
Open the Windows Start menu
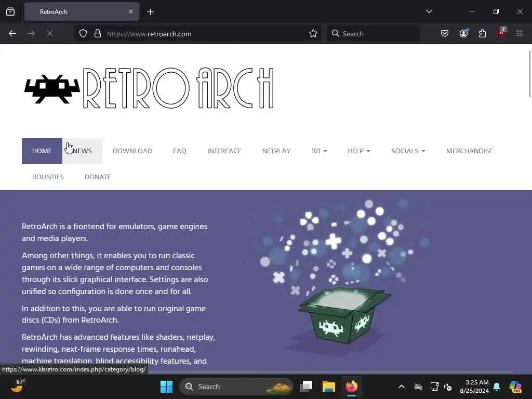[166, 387]
